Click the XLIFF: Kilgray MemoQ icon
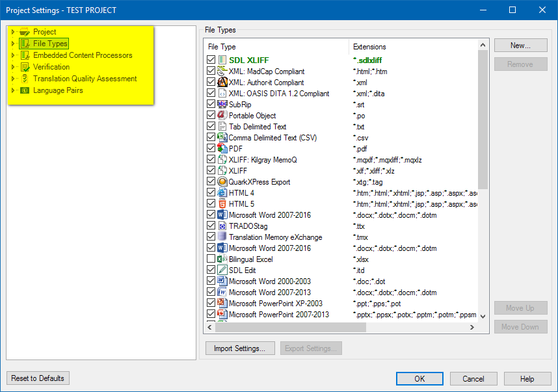558x392 pixels. coord(222,159)
